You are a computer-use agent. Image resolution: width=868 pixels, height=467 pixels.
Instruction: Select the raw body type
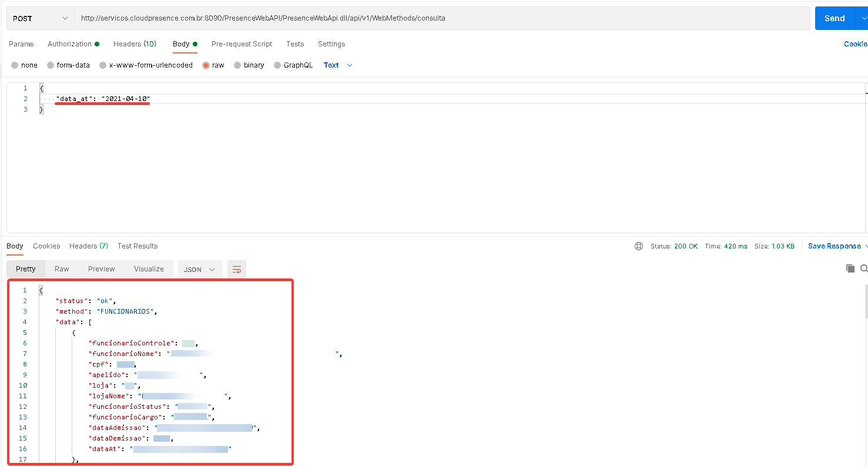(x=213, y=65)
